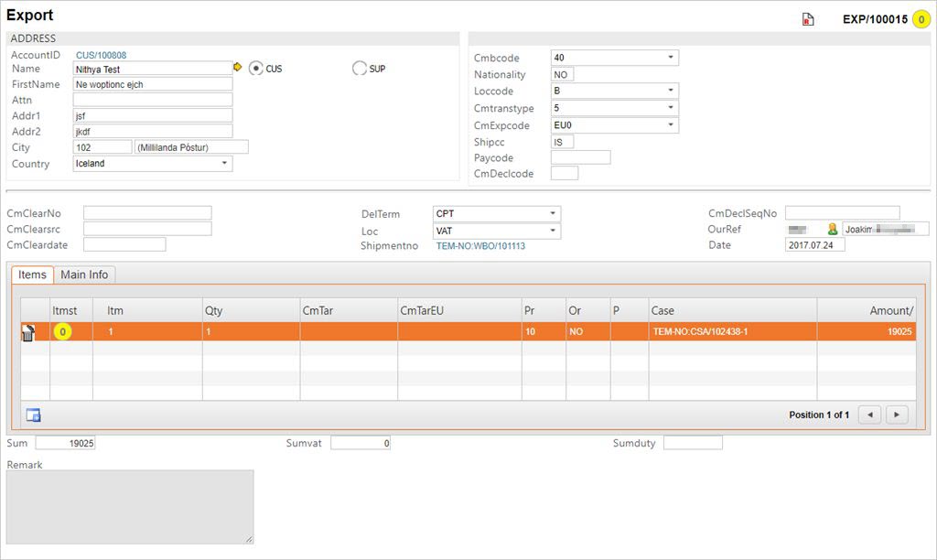The width and height of the screenshot is (937, 560).
Task: Click the add new row icon below grid
Action: tap(34, 415)
